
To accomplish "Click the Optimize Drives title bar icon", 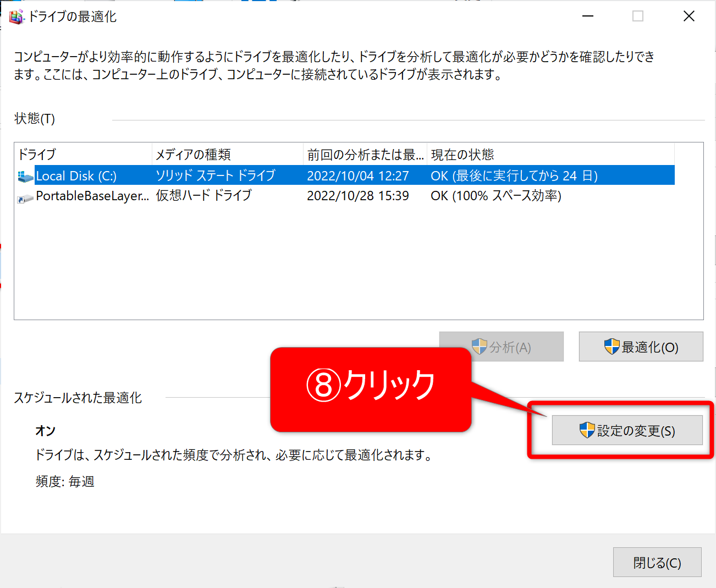I will point(16,17).
